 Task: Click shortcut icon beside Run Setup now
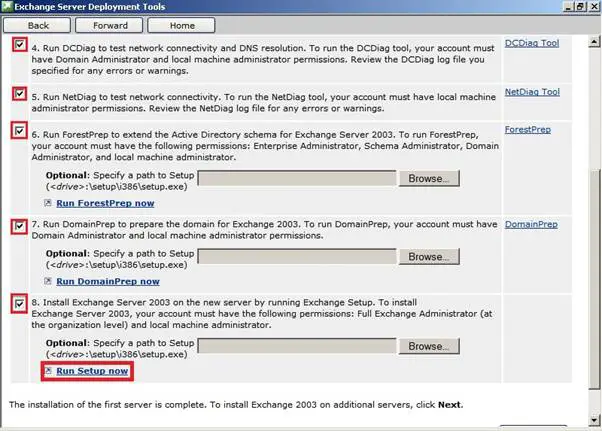(x=48, y=371)
